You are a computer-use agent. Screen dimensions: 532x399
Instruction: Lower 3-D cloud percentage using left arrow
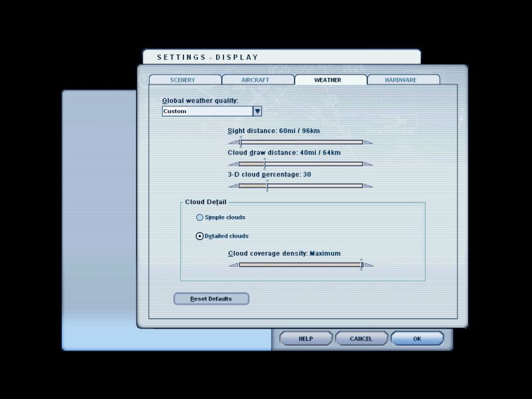pyautogui.click(x=233, y=186)
